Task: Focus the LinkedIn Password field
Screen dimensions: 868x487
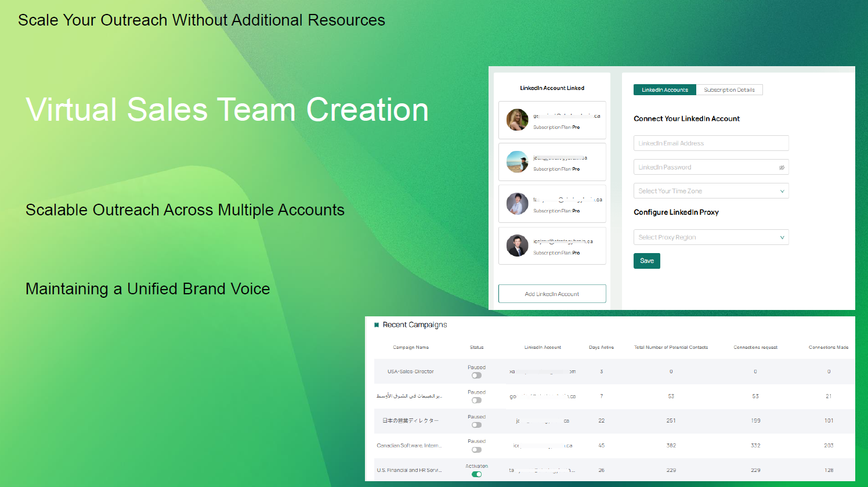Action: click(x=711, y=167)
